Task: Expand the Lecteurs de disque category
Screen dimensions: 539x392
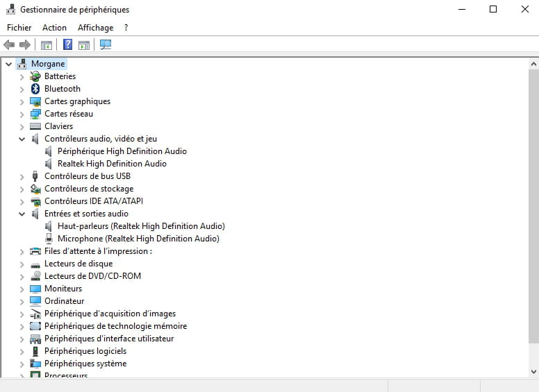Action: coord(22,264)
